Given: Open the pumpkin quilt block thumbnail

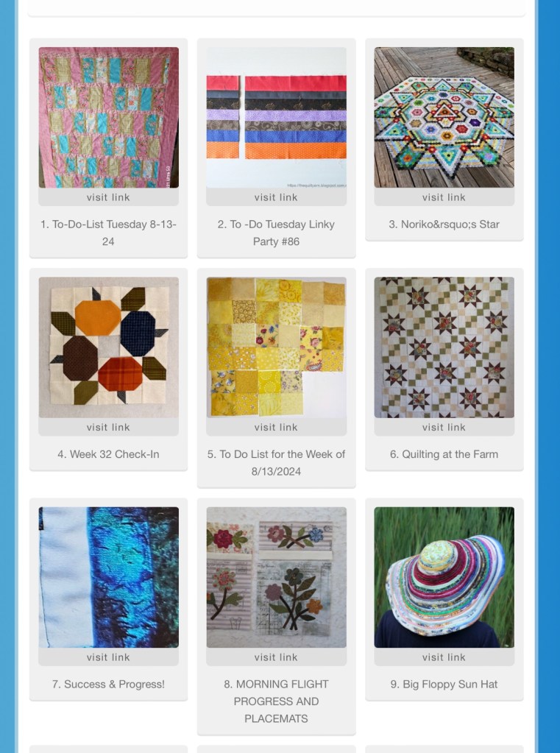Looking at the screenshot, I should click(x=109, y=347).
